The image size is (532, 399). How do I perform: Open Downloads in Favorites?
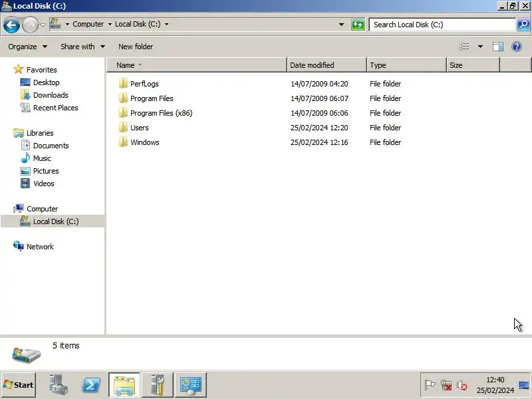[x=51, y=95]
